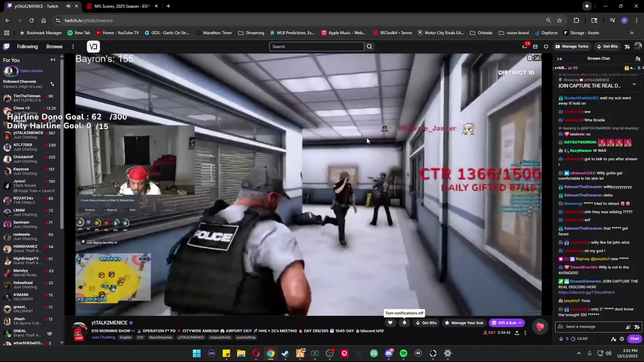This screenshot has height=362, width=644.
Task: Open the chat community users icon
Action: point(637,59)
